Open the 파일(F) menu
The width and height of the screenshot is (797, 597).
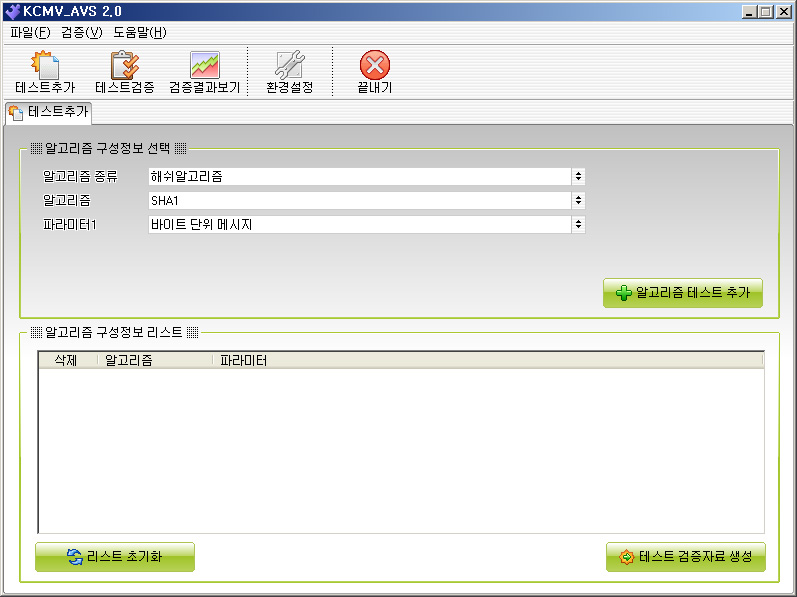[x=30, y=33]
